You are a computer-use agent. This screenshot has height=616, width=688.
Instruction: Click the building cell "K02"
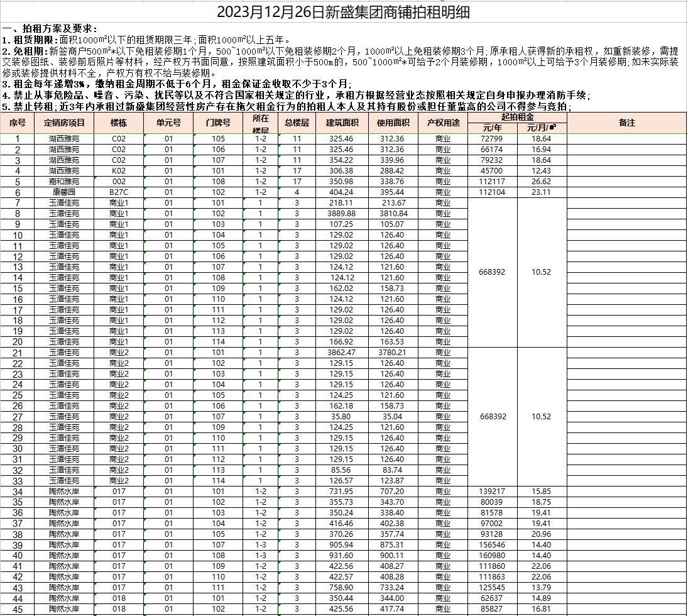pyautogui.click(x=119, y=171)
